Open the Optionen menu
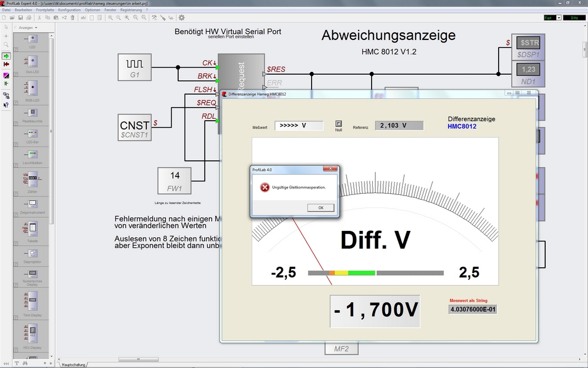The image size is (588, 368). click(92, 10)
